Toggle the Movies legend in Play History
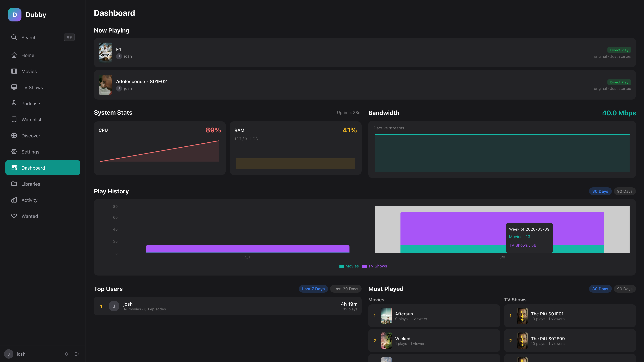 pos(349,266)
